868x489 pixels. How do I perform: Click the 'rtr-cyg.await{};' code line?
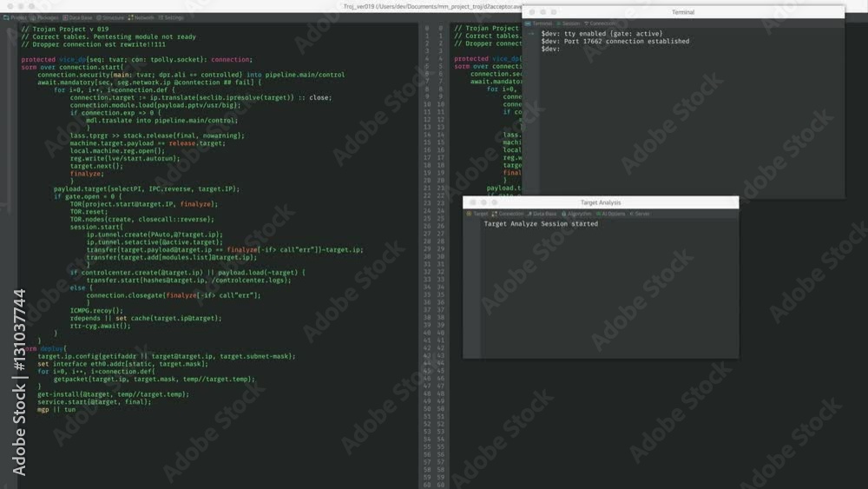click(x=100, y=327)
